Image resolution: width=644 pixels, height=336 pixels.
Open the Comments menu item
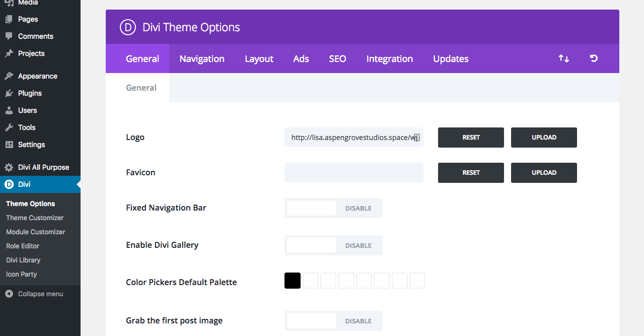tap(40, 36)
